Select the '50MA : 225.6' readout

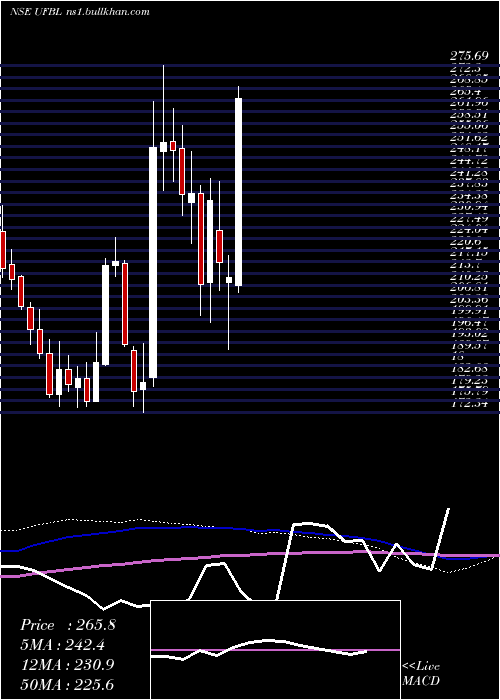pyautogui.click(x=67, y=684)
